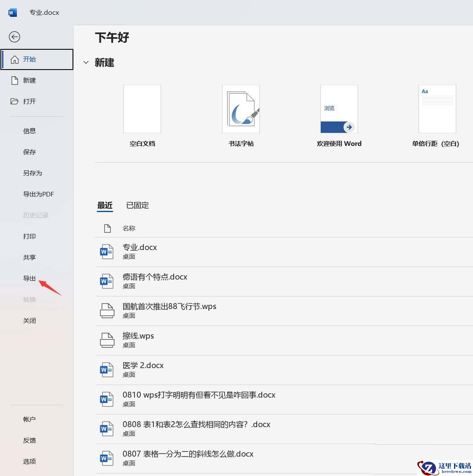This screenshot has height=476, width=473.
Task: Open the 空白文档 blank template
Action: 142,109
